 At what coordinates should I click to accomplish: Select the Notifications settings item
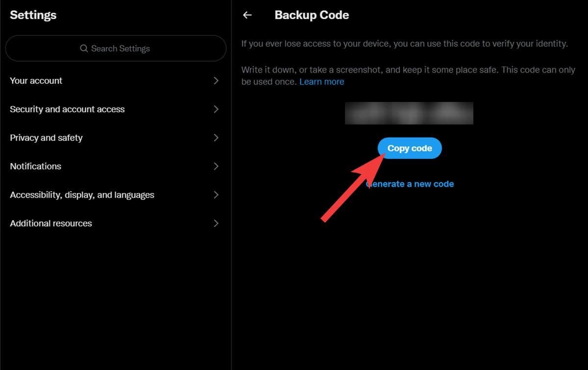click(x=35, y=166)
